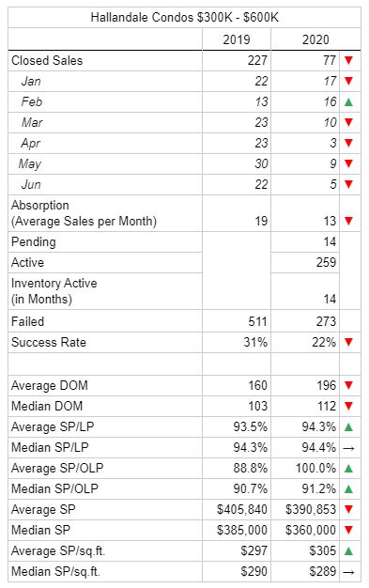Click the red arrow in Absorption row
This screenshot has width=369, height=588.
click(348, 221)
